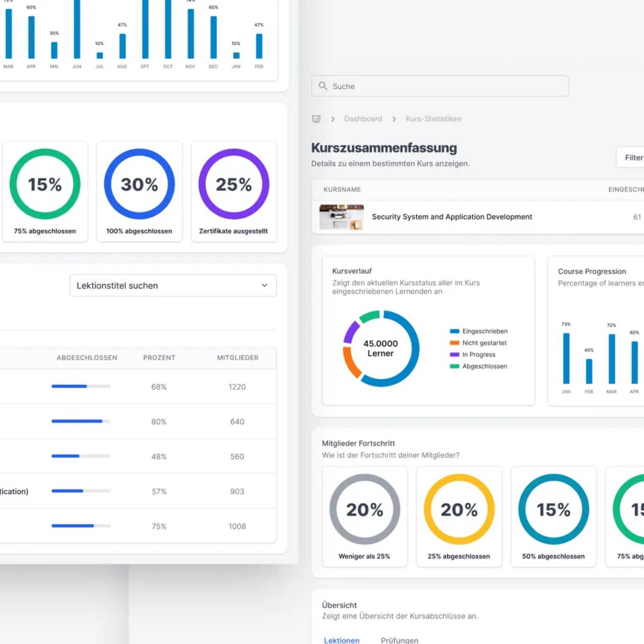
Task: Click the Suche search field
Action: coord(440,86)
